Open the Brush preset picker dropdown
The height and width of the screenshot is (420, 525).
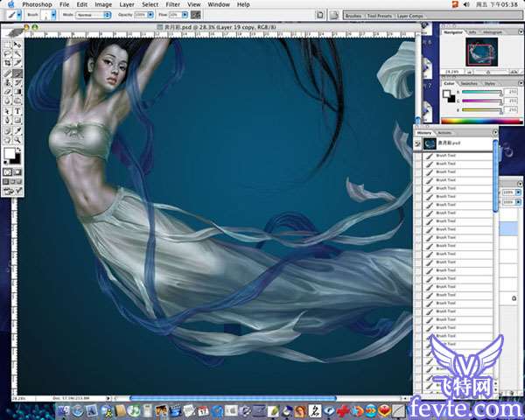pos(53,15)
